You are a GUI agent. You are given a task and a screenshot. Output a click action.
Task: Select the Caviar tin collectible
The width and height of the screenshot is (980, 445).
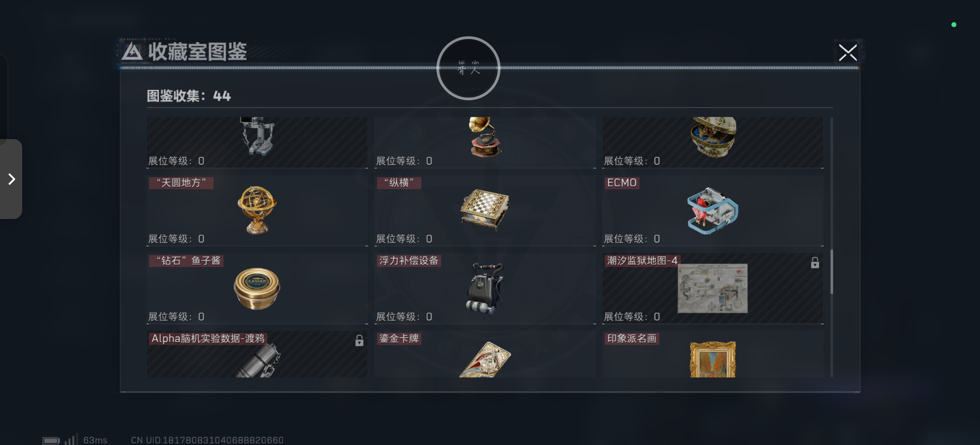[x=257, y=288]
